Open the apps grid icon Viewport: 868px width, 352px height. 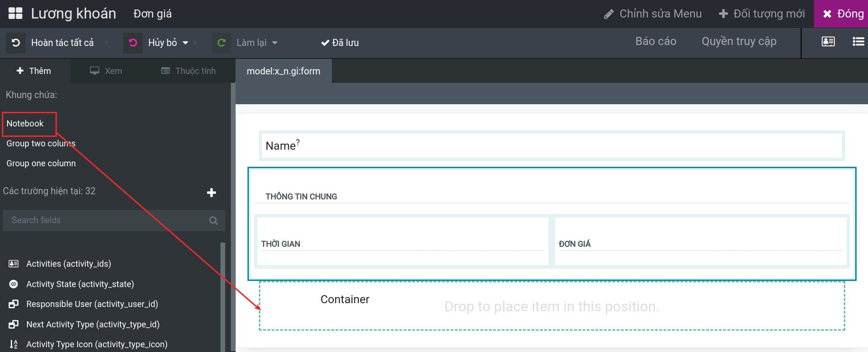tap(15, 13)
